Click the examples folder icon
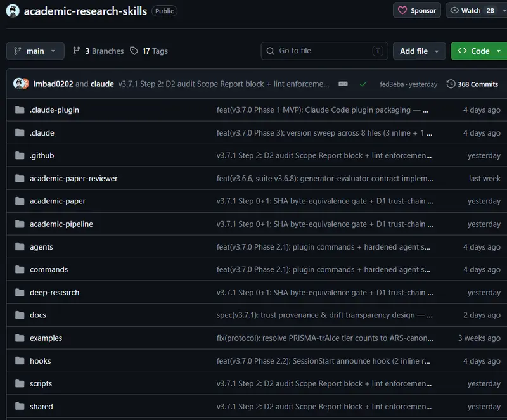This screenshot has width=507, height=420. click(x=20, y=338)
